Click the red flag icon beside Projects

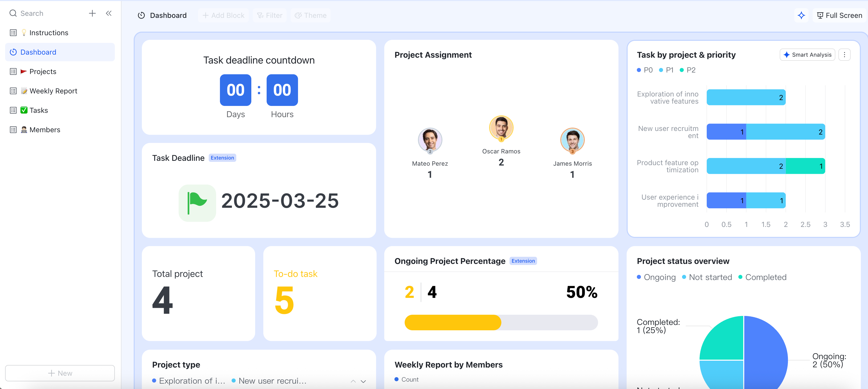point(23,71)
